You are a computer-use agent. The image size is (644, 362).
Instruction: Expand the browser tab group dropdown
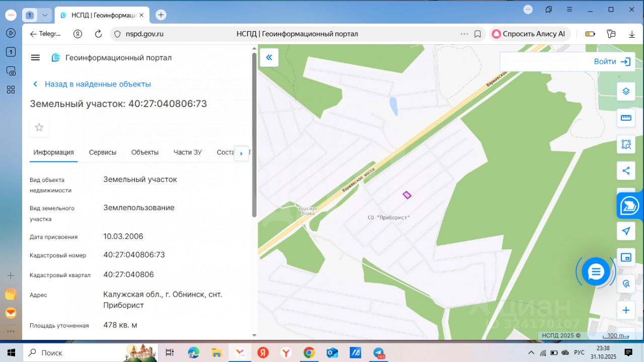(x=45, y=15)
